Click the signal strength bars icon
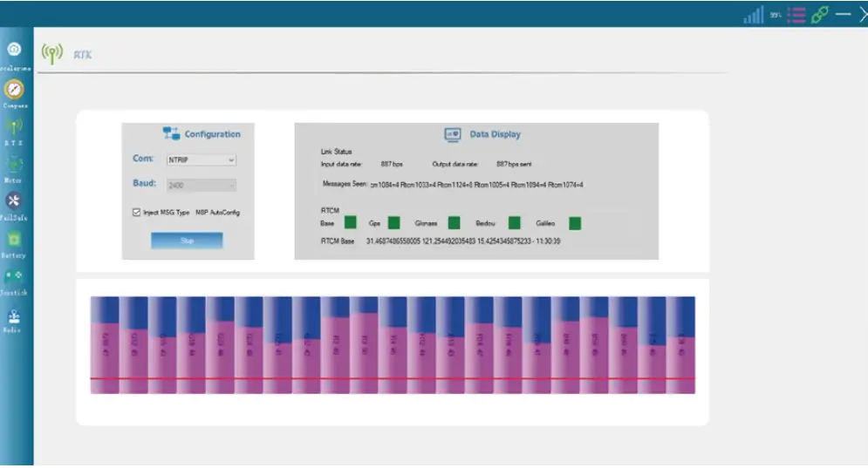The image size is (868, 468). click(754, 15)
